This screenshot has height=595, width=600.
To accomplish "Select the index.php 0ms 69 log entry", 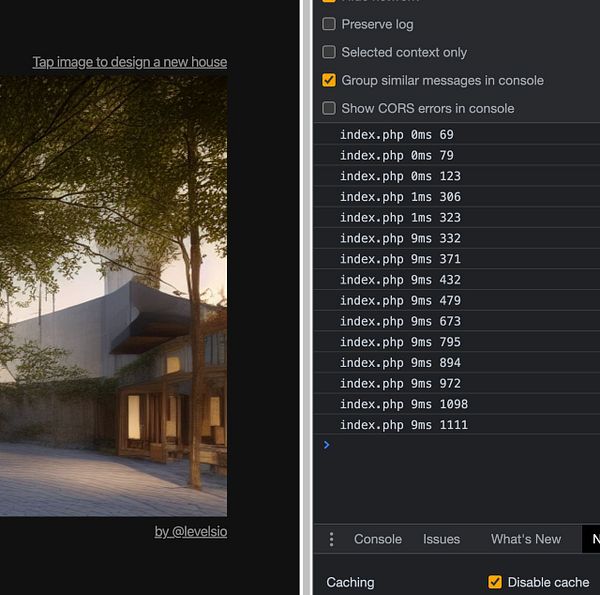I will click(457, 135).
